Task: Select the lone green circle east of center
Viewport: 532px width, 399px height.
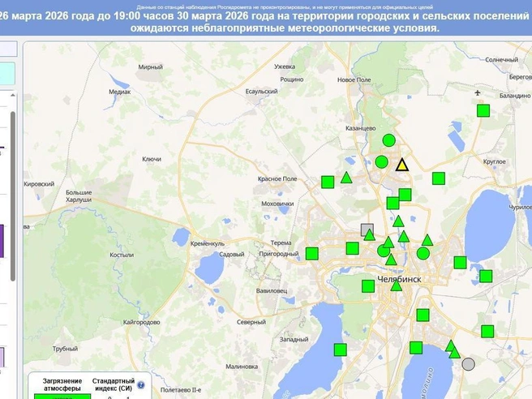Action: click(423, 253)
